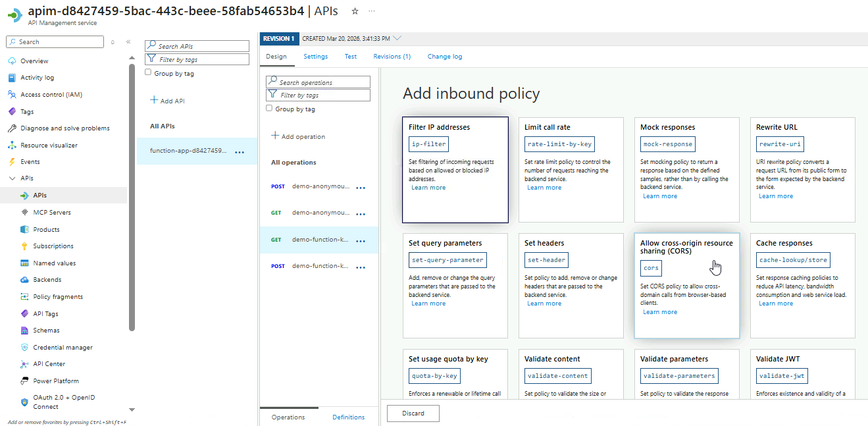The width and height of the screenshot is (868, 426).
Task: Open the Subscriptions key icon
Action: (x=24, y=246)
